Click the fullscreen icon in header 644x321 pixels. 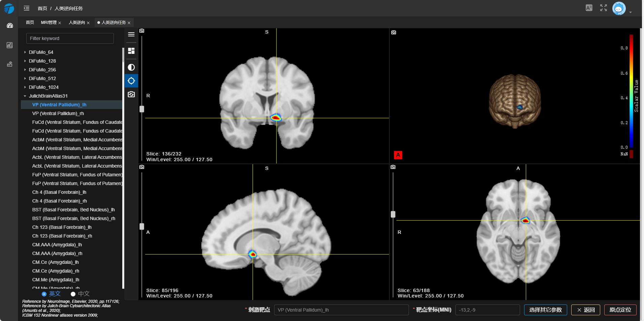click(603, 8)
